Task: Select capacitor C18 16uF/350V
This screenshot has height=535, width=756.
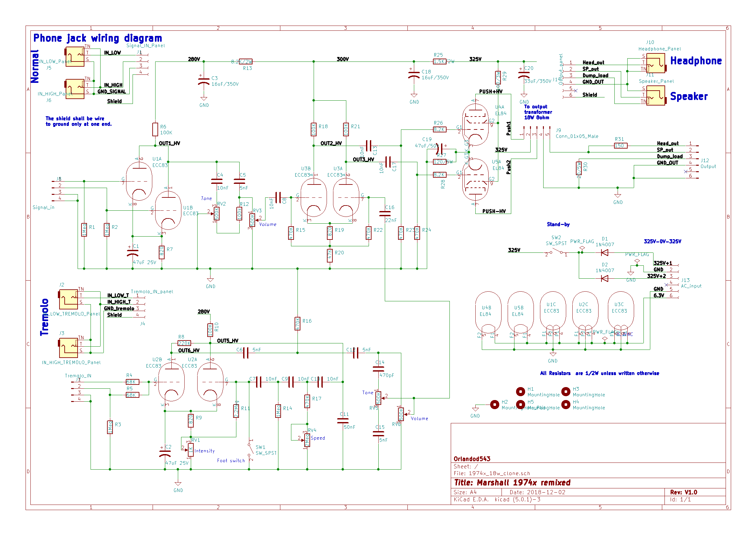Action: (x=414, y=74)
